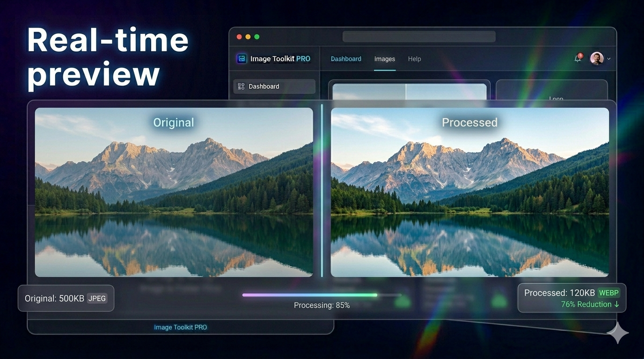
Task: Click the JPEG format badge
Action: (97, 298)
